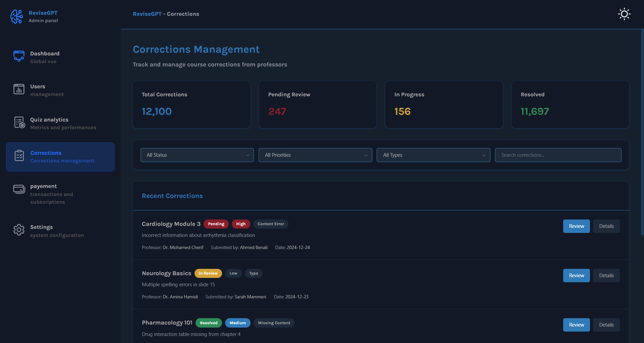Screen dimensions: 644x343
Task: Go to Users management
Action: (x=60, y=90)
